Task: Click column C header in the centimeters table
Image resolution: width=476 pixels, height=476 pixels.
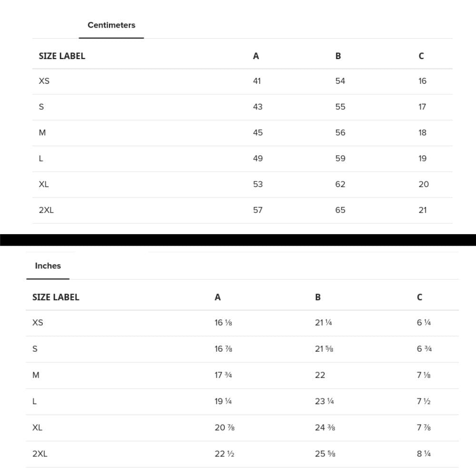Action: [x=421, y=56]
